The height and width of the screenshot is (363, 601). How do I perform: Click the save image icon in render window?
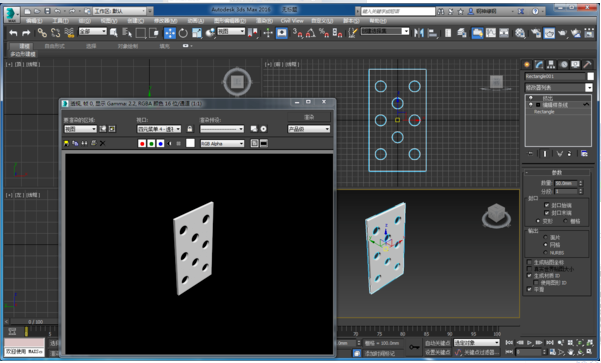(x=66, y=143)
